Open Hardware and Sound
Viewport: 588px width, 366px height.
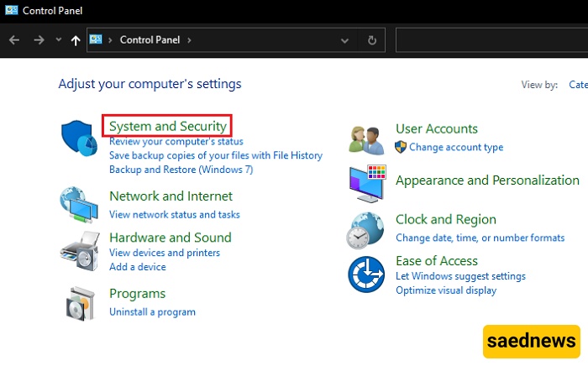[171, 238]
